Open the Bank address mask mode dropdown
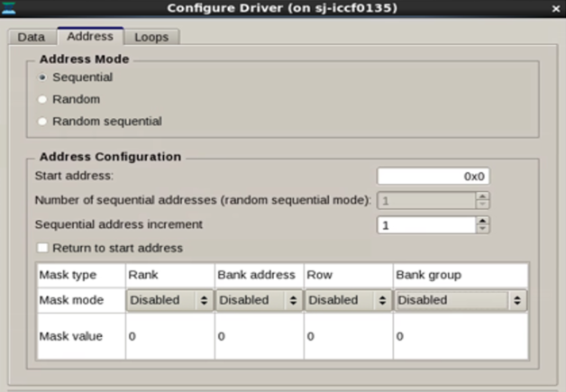Viewport: 566px width, 392px height. click(x=259, y=300)
